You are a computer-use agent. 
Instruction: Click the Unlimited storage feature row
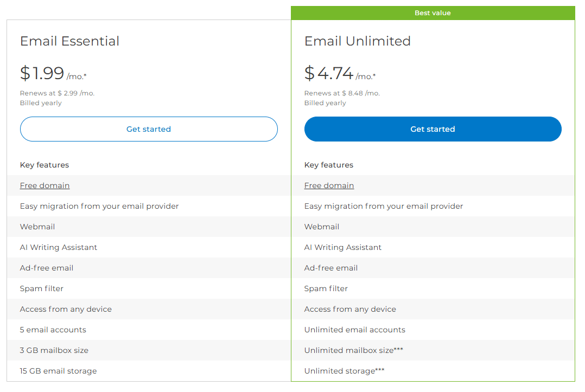(x=344, y=371)
